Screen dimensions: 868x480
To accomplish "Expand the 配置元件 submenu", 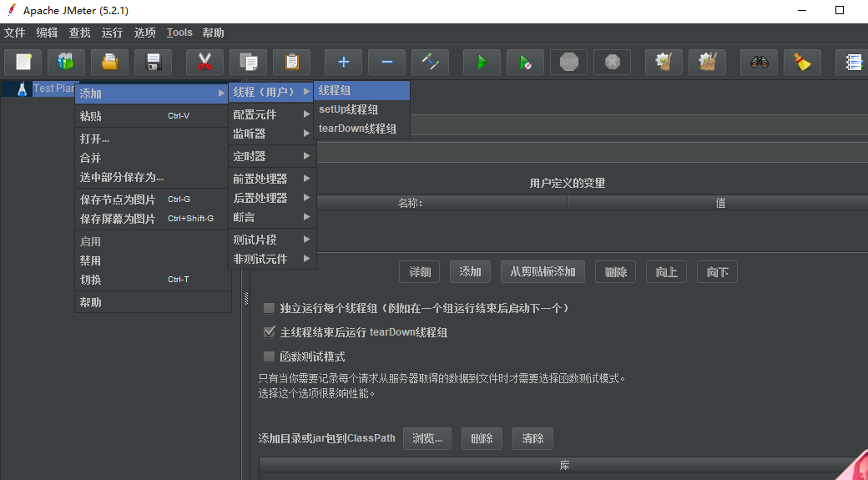I will [271, 114].
